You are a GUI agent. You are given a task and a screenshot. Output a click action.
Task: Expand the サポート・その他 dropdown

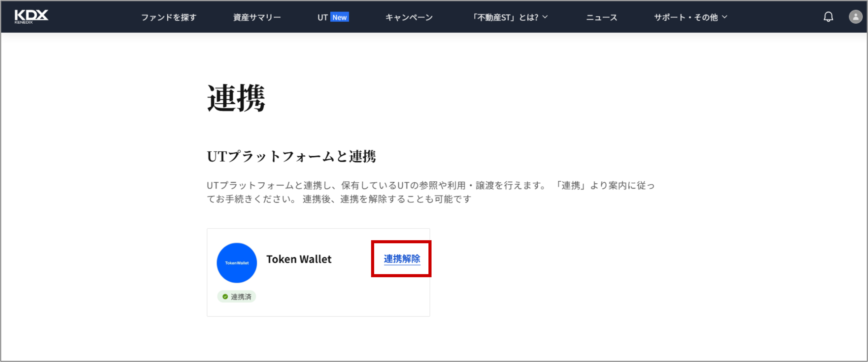[690, 17]
